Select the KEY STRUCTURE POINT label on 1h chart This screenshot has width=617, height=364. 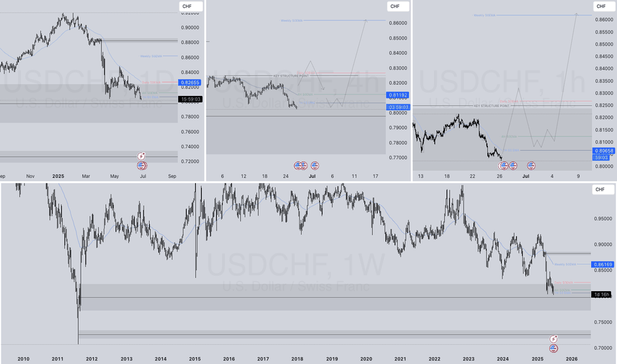tap(491, 106)
